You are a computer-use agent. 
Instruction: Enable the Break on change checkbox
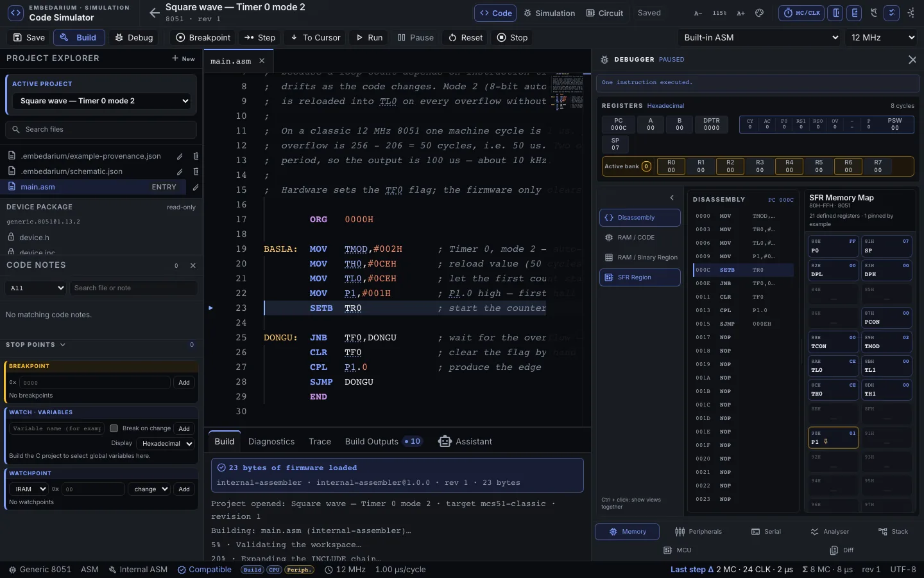point(114,428)
